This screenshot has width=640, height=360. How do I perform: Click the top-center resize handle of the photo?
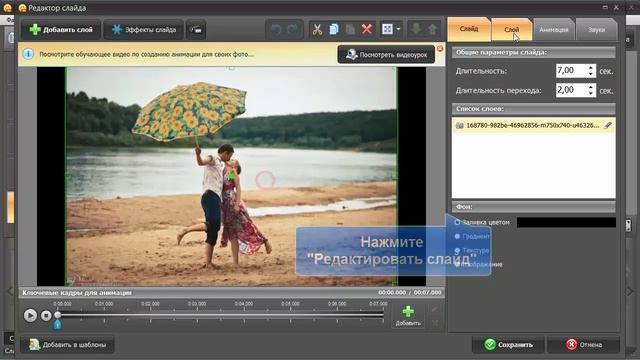click(232, 69)
